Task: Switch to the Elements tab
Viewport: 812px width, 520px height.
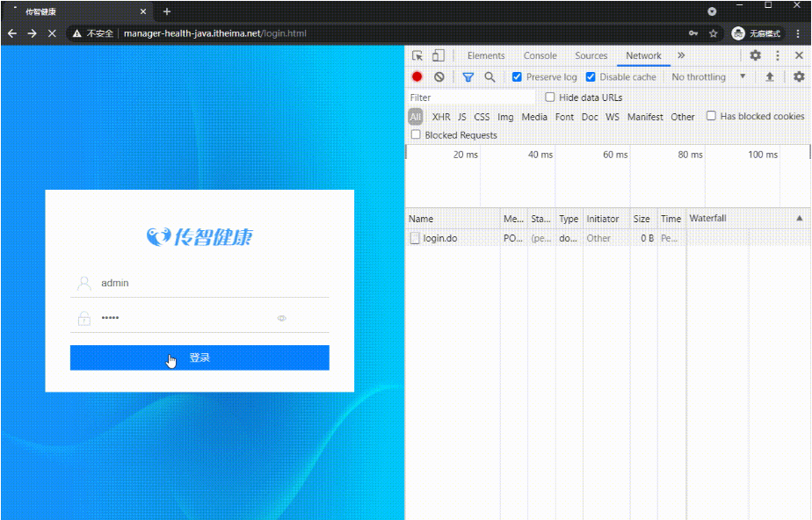Action: pos(486,55)
